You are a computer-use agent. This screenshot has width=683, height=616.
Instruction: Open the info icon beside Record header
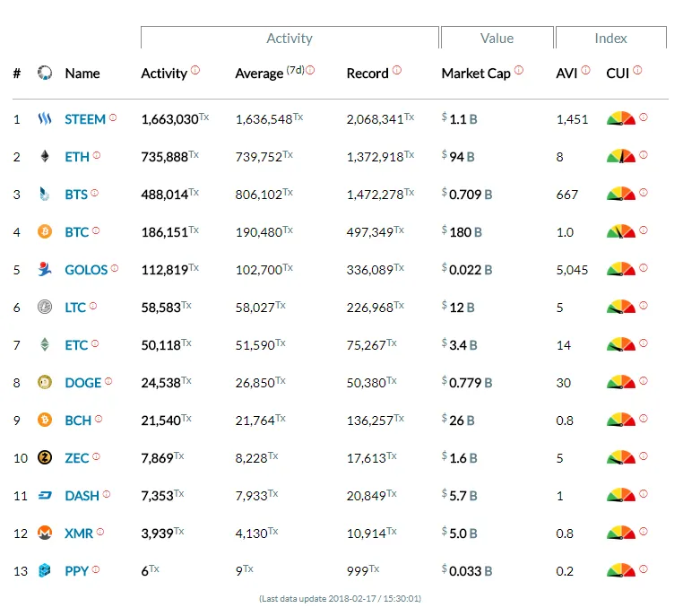(397, 70)
